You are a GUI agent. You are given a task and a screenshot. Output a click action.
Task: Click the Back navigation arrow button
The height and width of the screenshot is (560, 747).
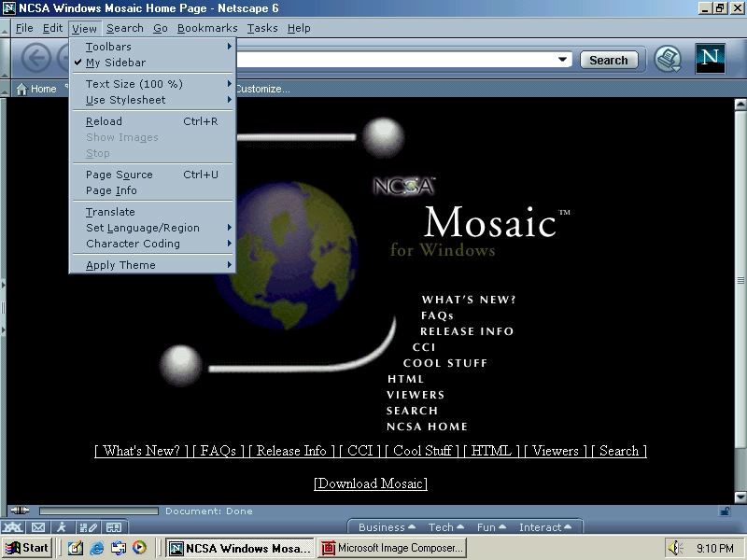coord(35,60)
